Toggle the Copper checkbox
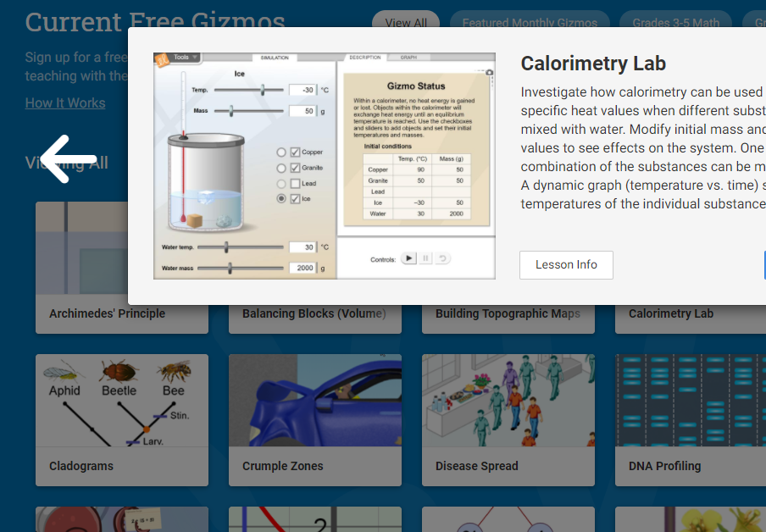The image size is (766, 532). [295, 152]
